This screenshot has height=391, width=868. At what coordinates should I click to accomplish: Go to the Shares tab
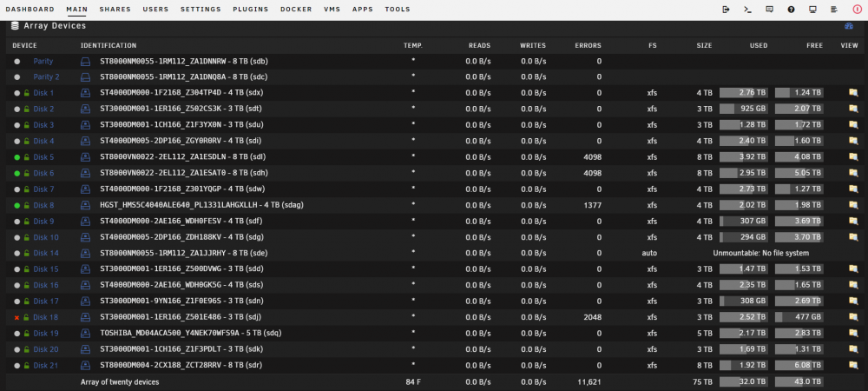click(115, 10)
